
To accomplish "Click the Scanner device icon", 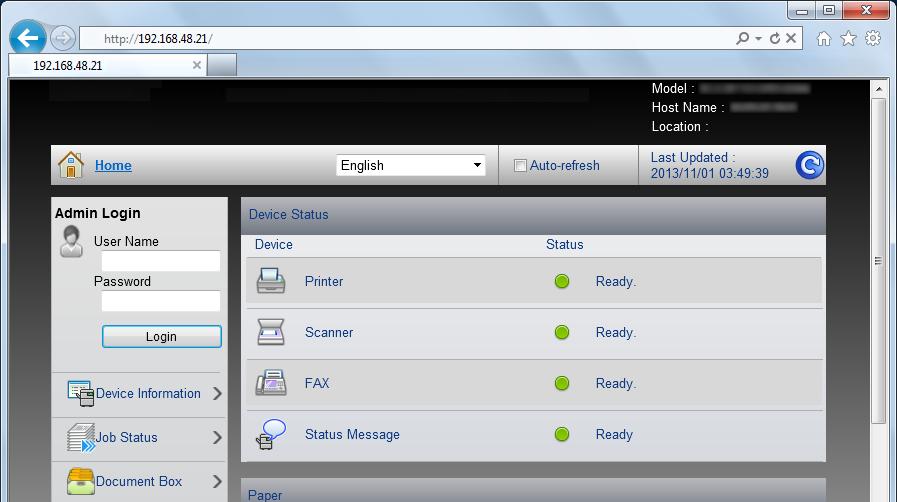I will pyautogui.click(x=271, y=332).
